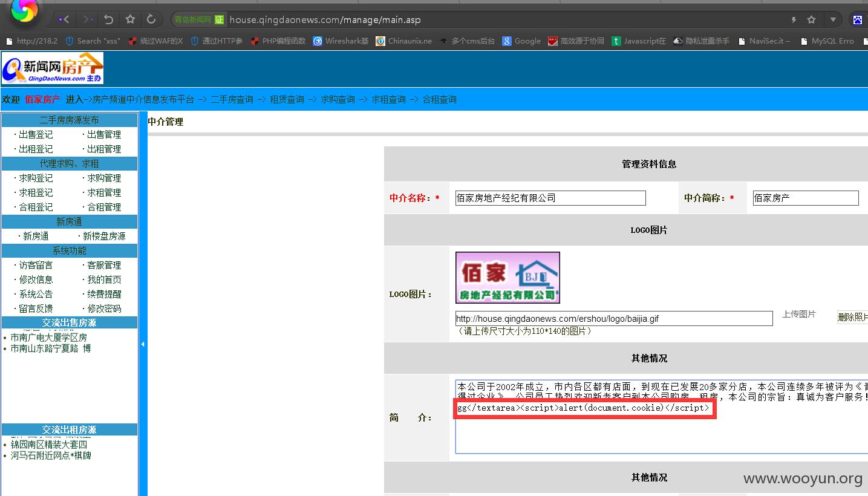
Task: Open the address bar dropdown arrow
Action: tap(833, 19)
